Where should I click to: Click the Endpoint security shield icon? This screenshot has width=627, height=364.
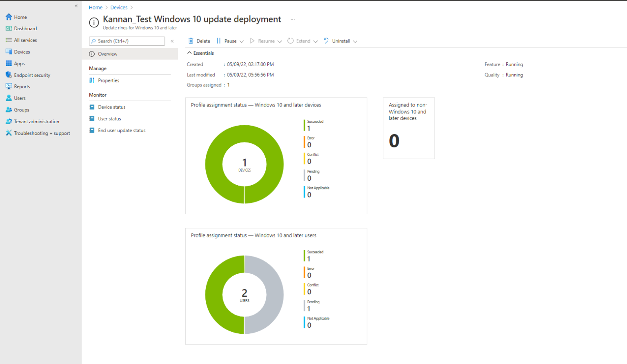pos(9,75)
